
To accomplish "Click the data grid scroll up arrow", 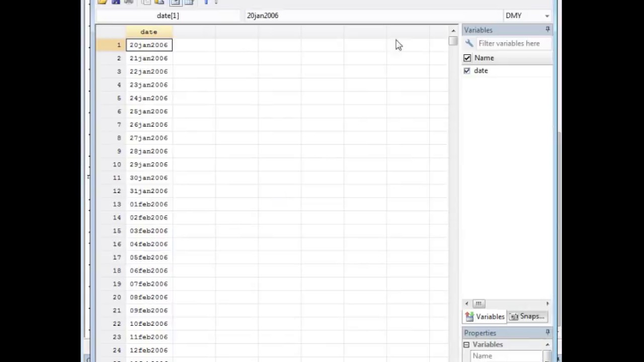I will pyautogui.click(x=453, y=31).
